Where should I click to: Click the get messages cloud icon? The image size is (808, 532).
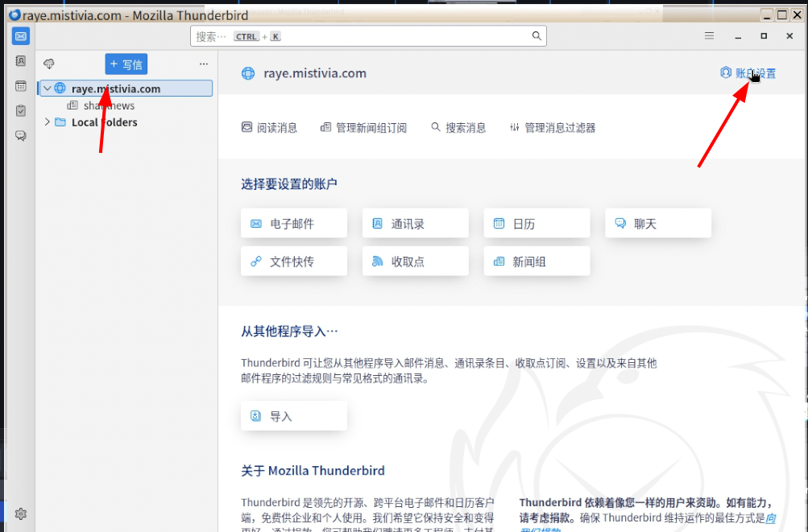click(x=49, y=64)
